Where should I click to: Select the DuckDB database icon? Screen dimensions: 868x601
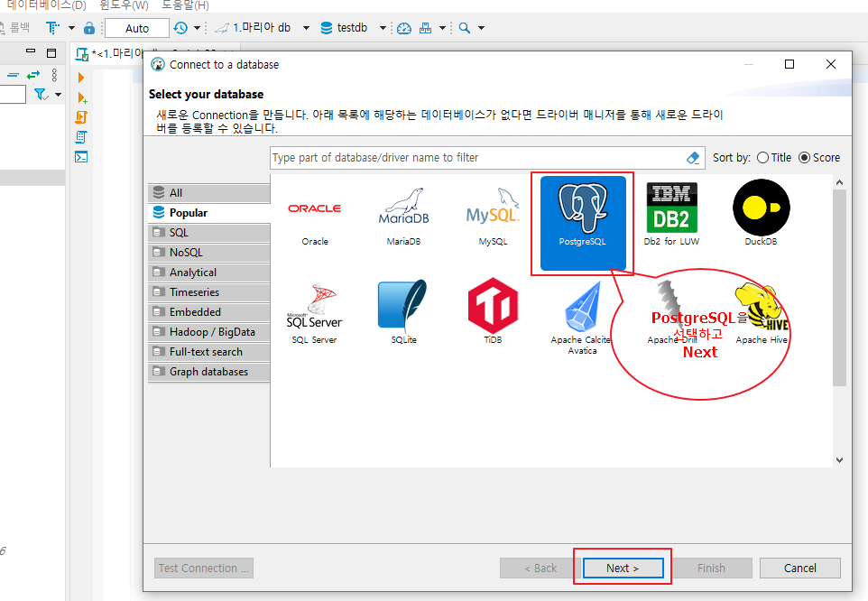762,213
